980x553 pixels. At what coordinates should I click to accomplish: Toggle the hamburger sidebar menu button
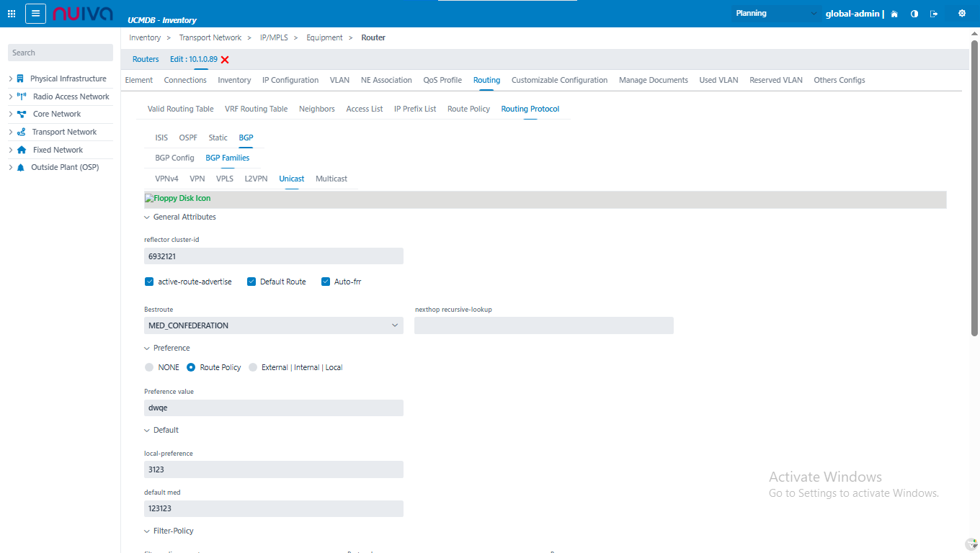pyautogui.click(x=35, y=14)
